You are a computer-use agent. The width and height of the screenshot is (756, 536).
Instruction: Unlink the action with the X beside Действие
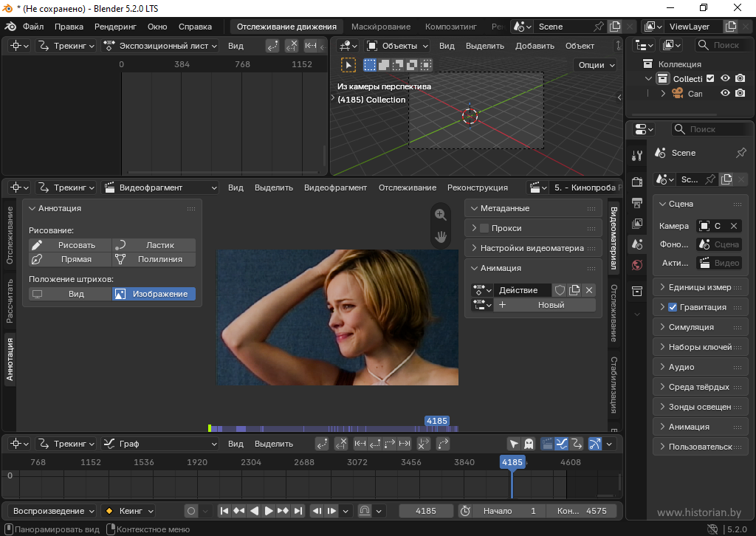click(x=589, y=290)
